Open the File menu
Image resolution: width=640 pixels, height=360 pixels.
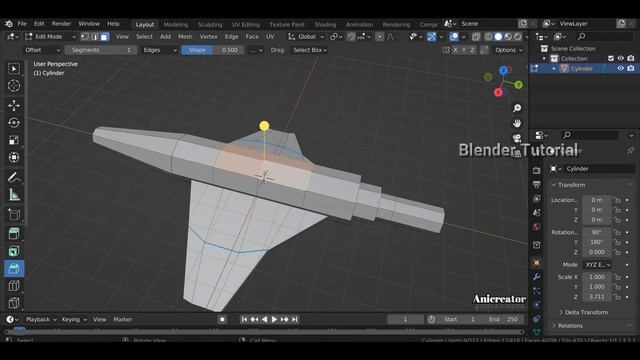tap(22, 24)
